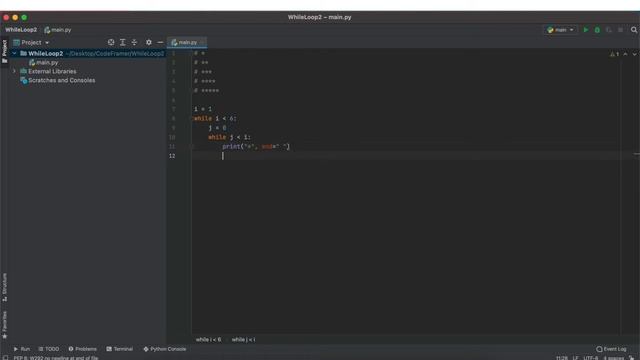
Task: Click the Select Opened File target icon
Action: point(111,42)
